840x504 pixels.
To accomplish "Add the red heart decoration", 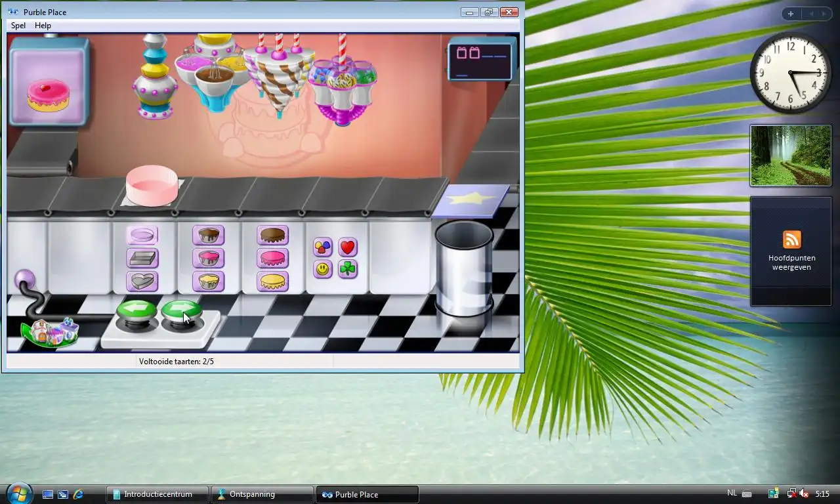I will point(348,247).
